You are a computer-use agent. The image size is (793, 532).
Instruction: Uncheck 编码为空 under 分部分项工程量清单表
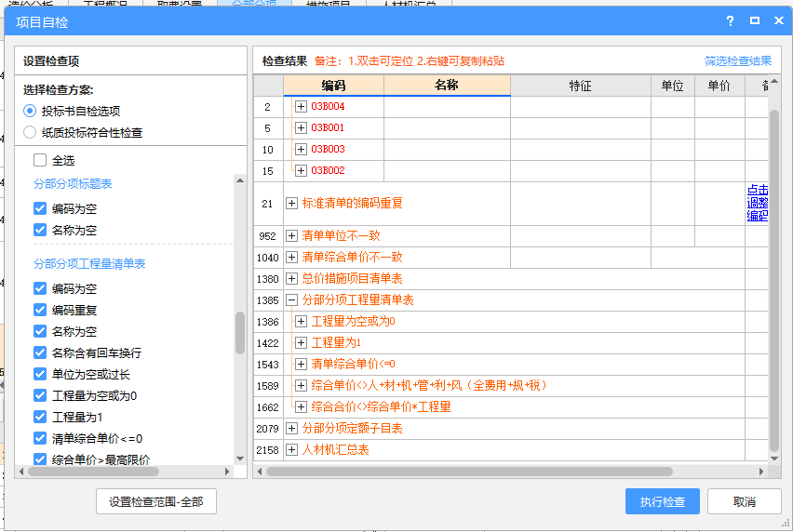click(x=40, y=288)
